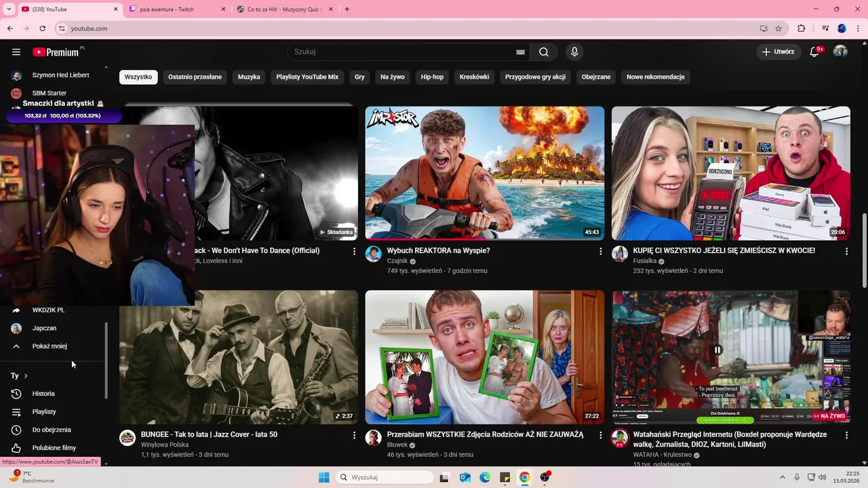
Task: Select the Obejrzane filter chip
Action: click(596, 77)
